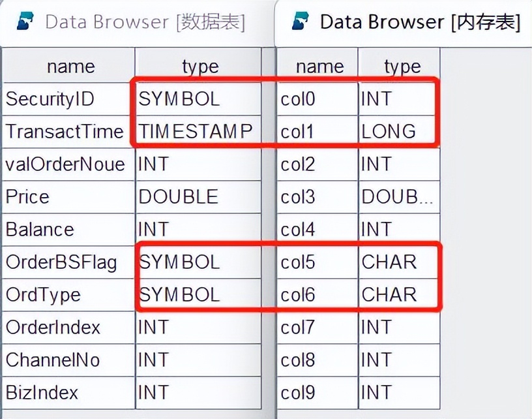Click the name column header in 数据表
The height and width of the screenshot is (419, 532).
tap(70, 67)
